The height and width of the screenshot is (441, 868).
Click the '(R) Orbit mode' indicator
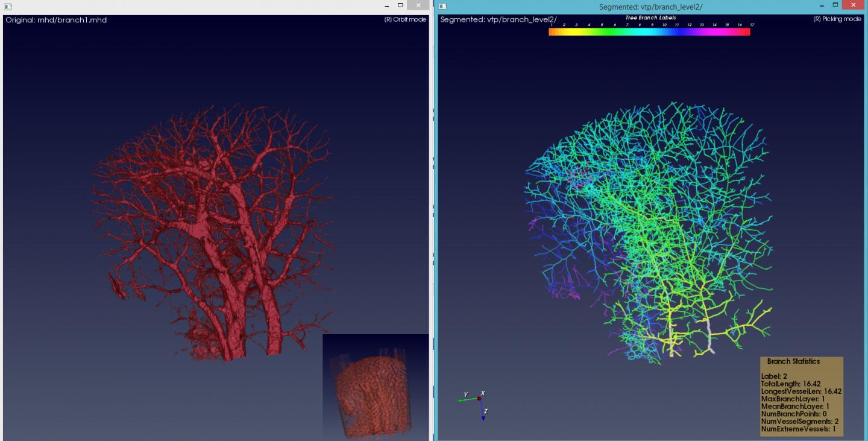[x=405, y=19]
